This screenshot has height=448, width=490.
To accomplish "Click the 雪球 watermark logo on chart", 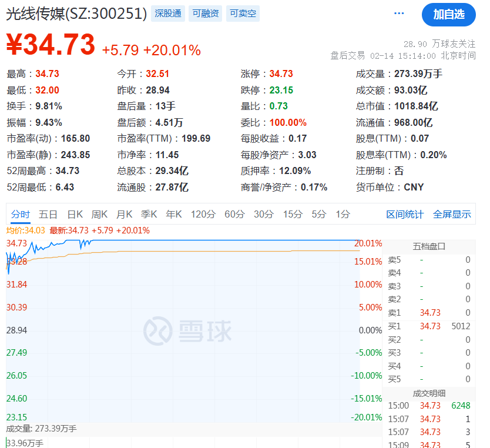I will click(177, 331).
